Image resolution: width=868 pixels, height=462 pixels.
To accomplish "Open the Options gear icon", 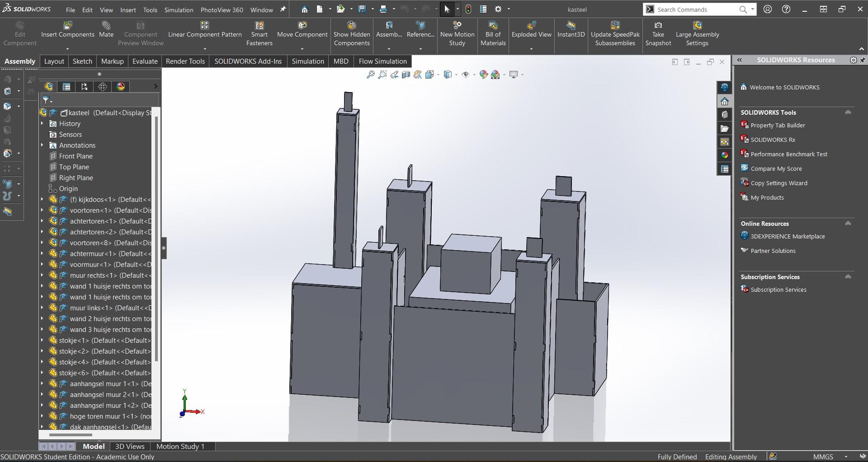I will [498, 9].
